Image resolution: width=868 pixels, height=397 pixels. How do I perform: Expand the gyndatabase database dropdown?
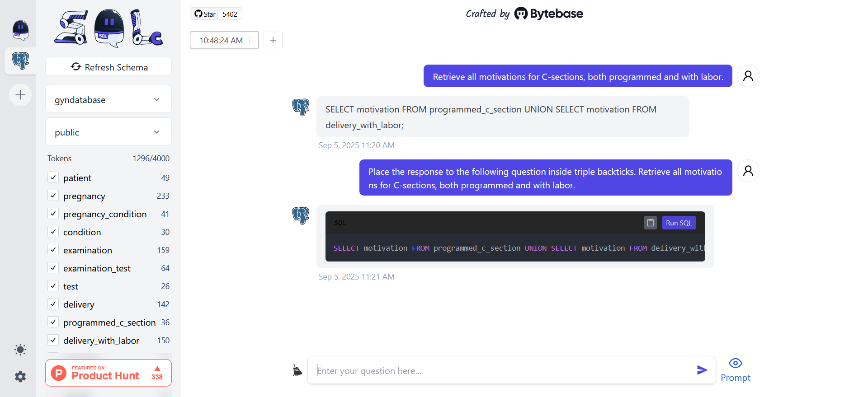coord(108,99)
